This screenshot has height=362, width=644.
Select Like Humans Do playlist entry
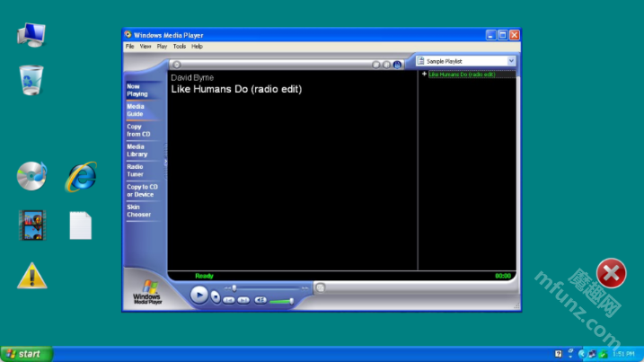coord(462,75)
